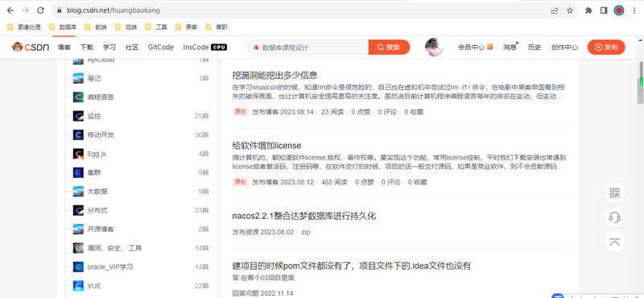Open the 下载 nav menu item
644x298 pixels.
(x=87, y=48)
